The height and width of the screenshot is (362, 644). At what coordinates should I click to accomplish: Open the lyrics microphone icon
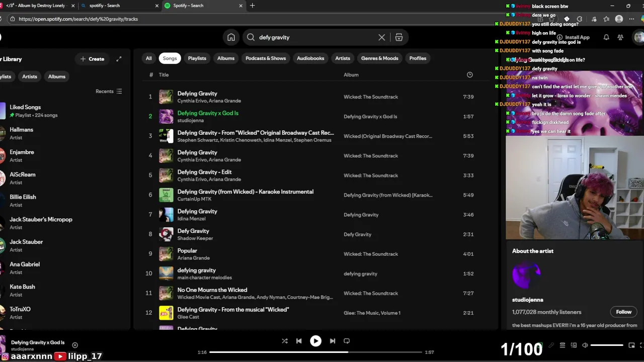coord(551,345)
